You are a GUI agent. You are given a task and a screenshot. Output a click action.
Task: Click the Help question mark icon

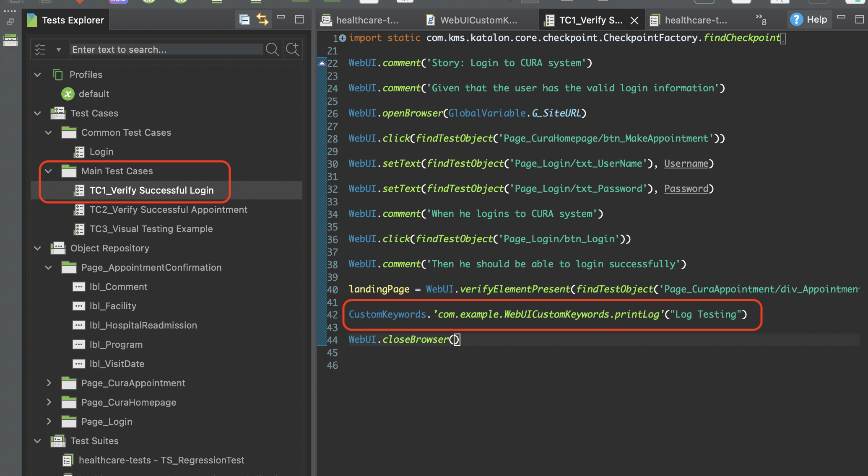click(x=796, y=20)
